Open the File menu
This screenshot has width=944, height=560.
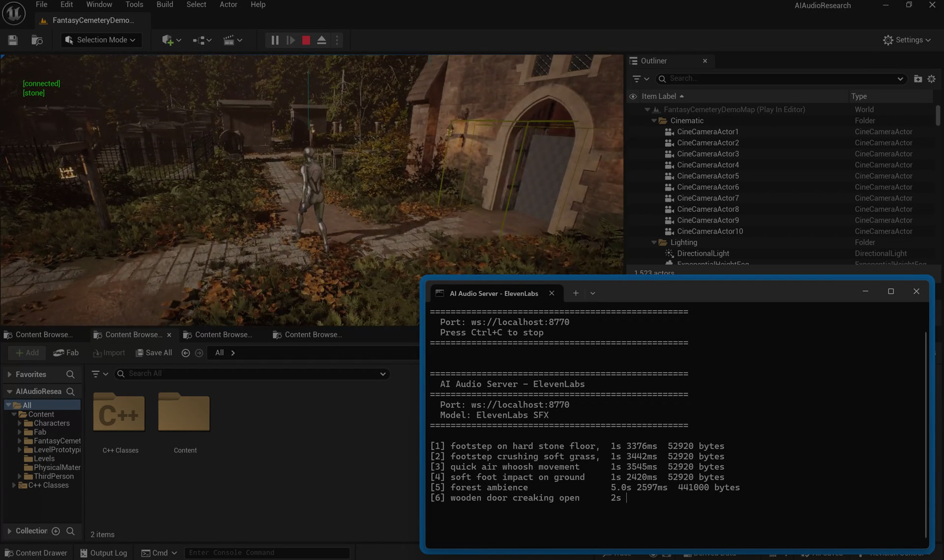tap(42, 4)
